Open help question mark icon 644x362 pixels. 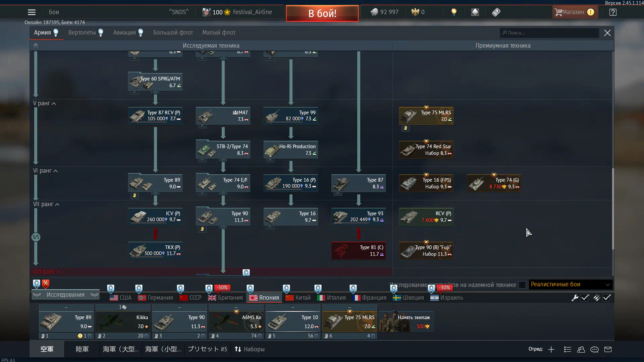613,12
